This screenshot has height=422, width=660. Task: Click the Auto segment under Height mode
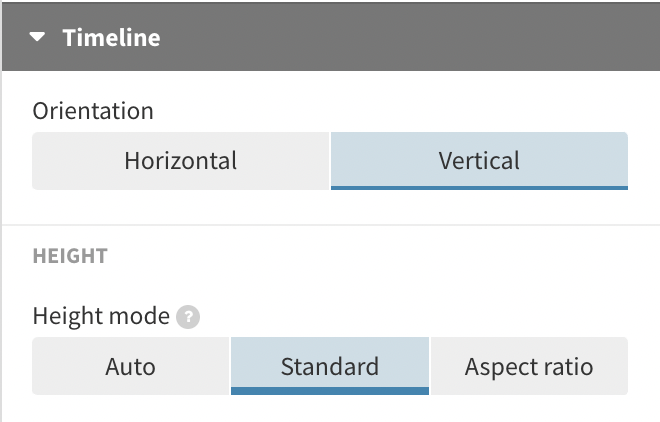click(130, 366)
